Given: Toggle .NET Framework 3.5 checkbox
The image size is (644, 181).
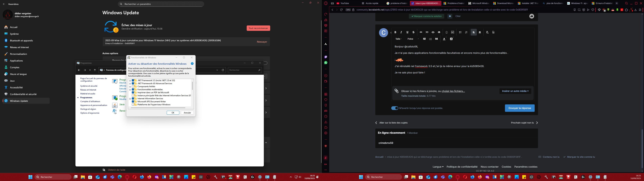Looking at the screenshot, I should [133, 80].
